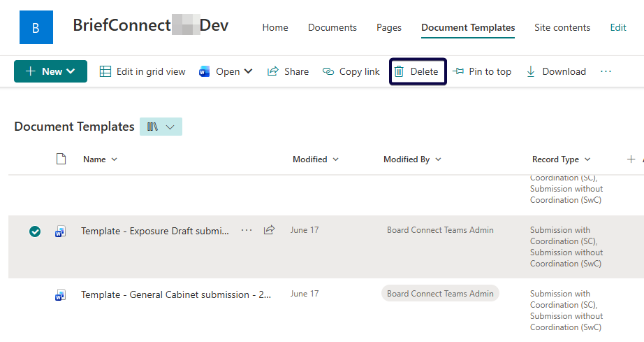
Task: Click share icon on Exposure Draft row
Action: click(x=269, y=230)
